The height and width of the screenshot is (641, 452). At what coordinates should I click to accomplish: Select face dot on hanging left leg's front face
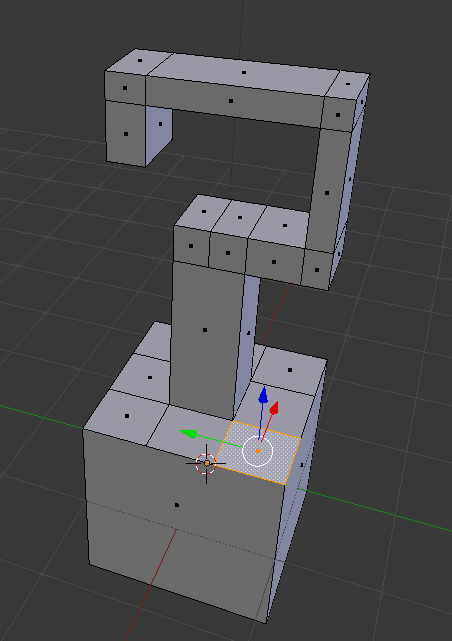[x=125, y=134]
